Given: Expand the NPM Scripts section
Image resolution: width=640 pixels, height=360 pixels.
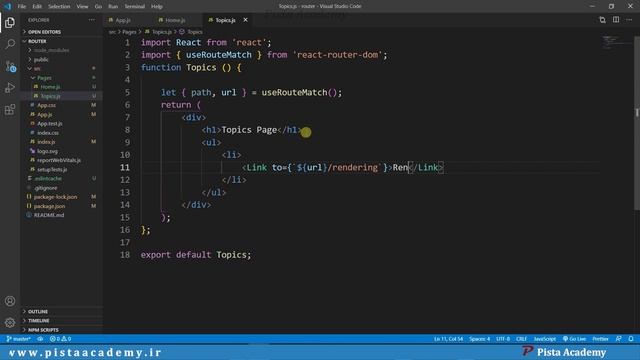Looking at the screenshot, I should click(61, 330).
